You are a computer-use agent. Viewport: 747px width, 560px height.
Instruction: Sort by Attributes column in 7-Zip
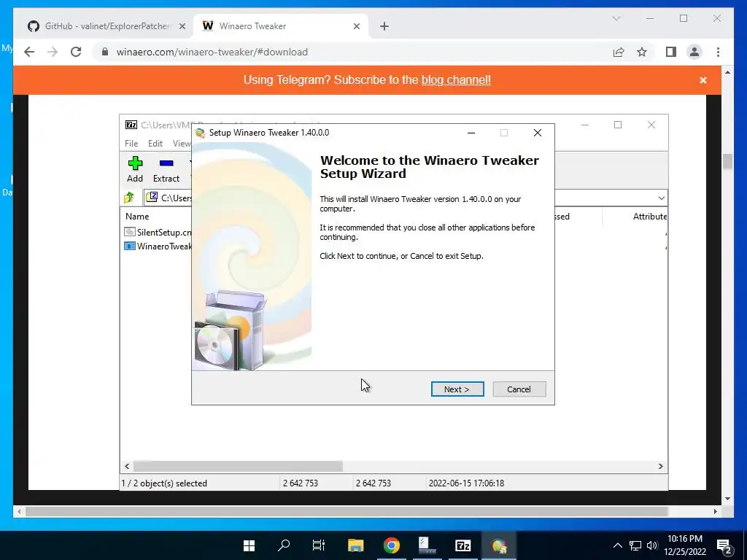pos(649,216)
